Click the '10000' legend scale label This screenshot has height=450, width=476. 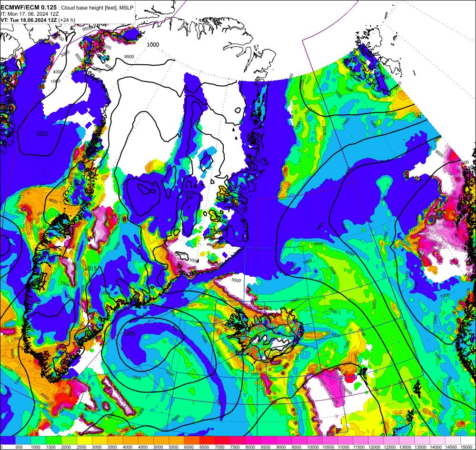[313, 447]
